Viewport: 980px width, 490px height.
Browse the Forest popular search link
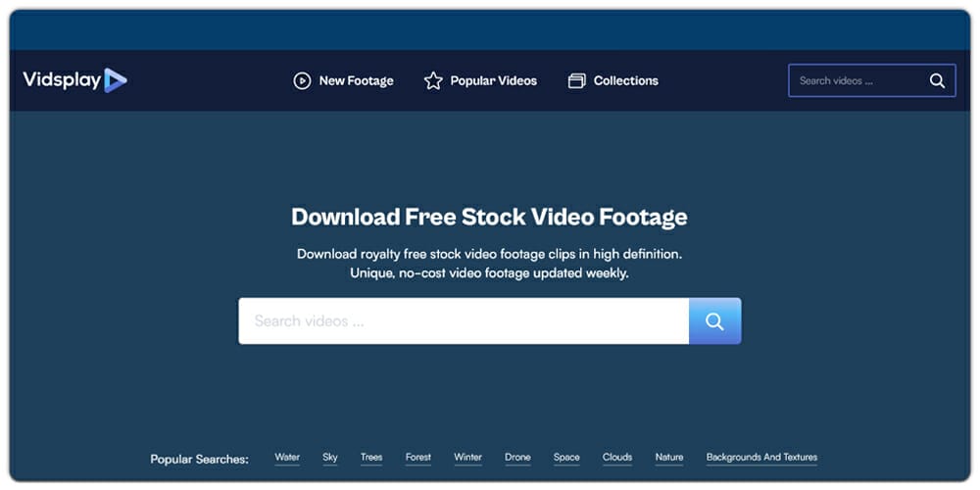(418, 457)
